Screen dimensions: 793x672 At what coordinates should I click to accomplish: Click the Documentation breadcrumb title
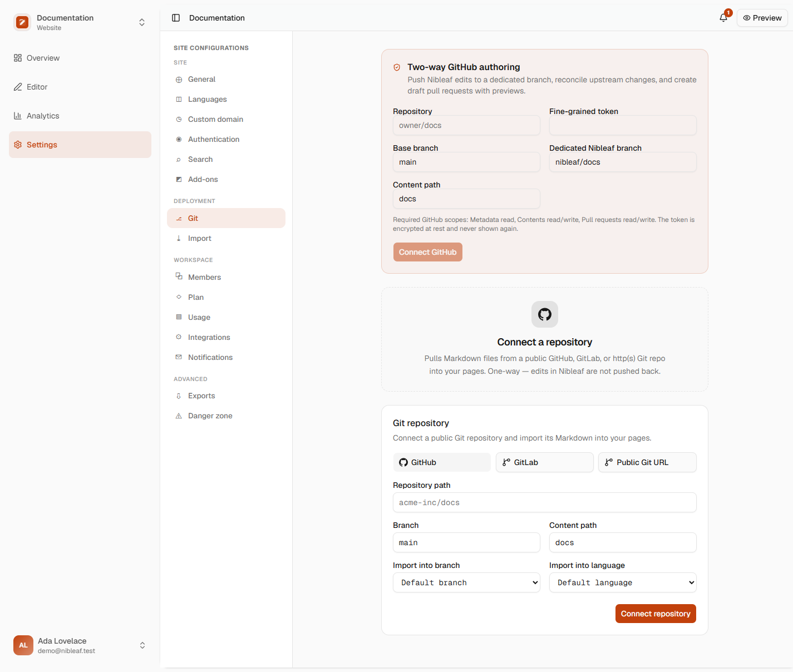217,18
